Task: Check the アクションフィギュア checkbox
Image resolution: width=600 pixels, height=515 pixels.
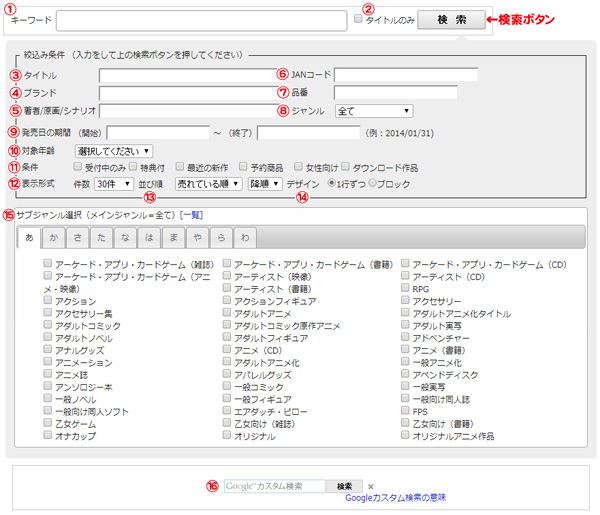Action: click(x=227, y=300)
